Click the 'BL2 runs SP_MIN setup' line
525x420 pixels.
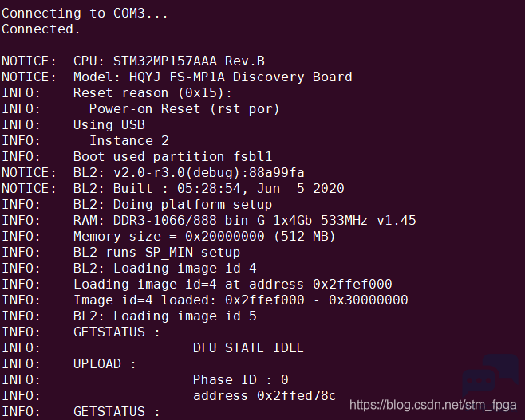156,253
